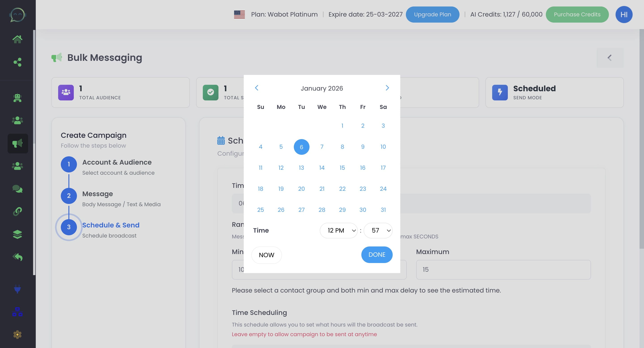This screenshot has height=348, width=644.
Task: Open the plug integrations sidebar icon
Action: coord(17,289)
